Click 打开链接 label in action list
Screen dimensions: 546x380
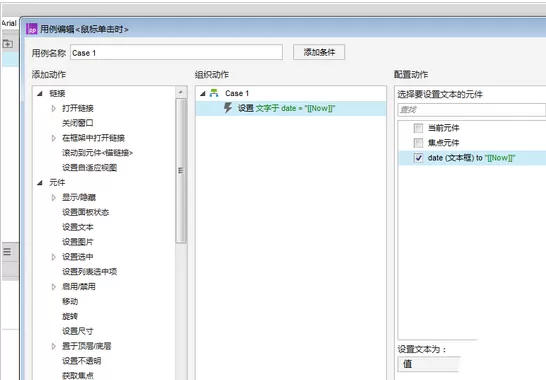point(78,108)
